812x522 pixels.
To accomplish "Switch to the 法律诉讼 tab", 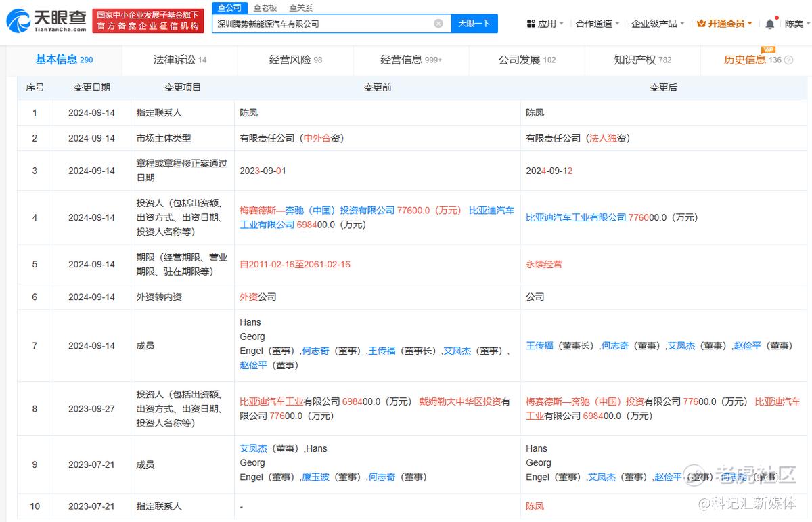I will tap(180, 60).
